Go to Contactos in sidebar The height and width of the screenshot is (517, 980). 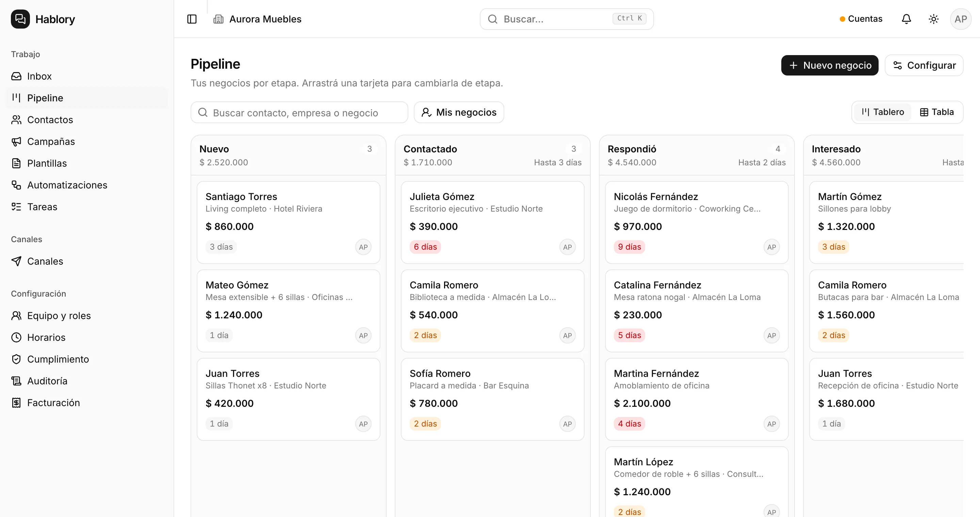(x=87, y=120)
